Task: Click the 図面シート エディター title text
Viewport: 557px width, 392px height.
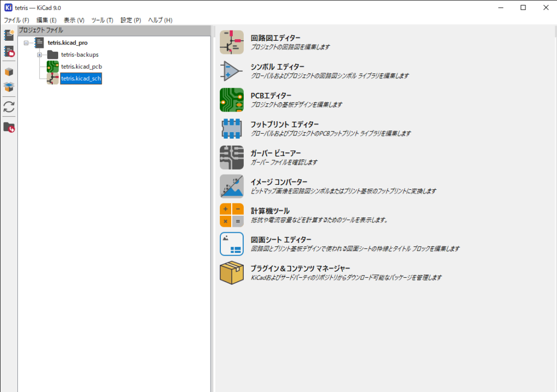Action: [x=281, y=240]
